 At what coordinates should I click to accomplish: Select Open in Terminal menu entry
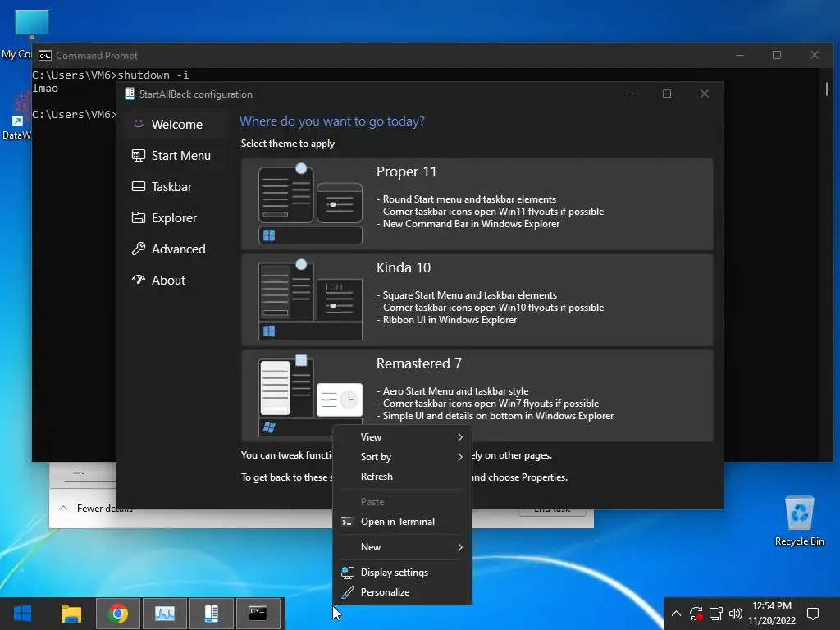coord(402,522)
